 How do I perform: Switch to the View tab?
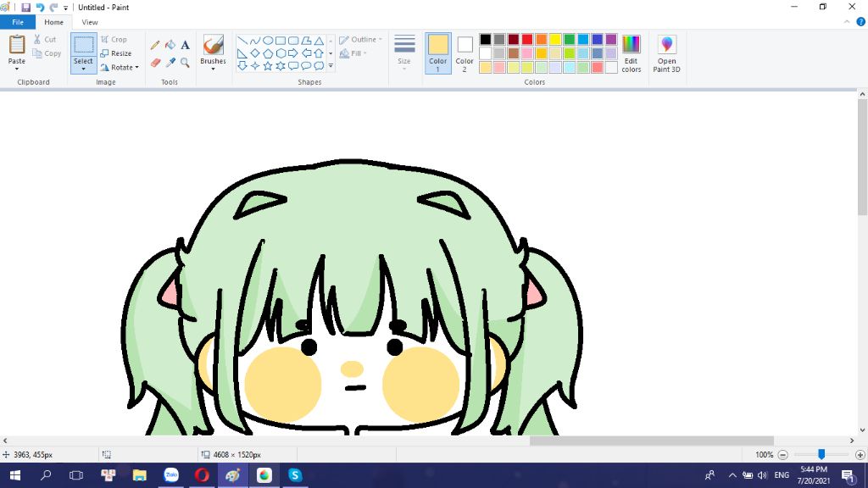90,22
